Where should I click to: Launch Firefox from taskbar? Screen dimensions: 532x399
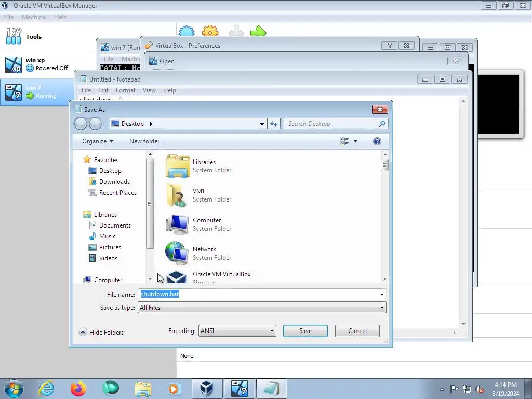point(78,389)
